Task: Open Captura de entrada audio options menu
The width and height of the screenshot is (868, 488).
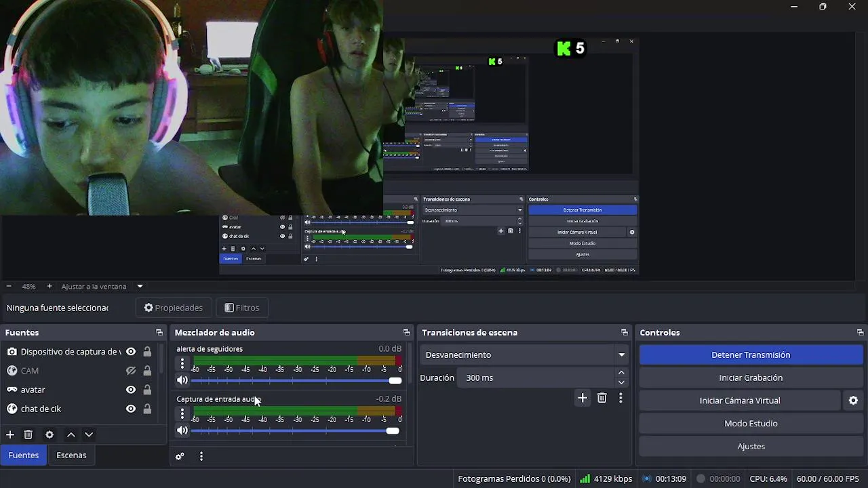Action: pos(182,413)
